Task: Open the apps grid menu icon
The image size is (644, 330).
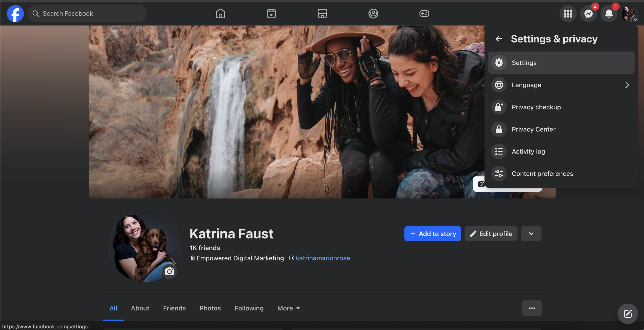Action: (568, 13)
